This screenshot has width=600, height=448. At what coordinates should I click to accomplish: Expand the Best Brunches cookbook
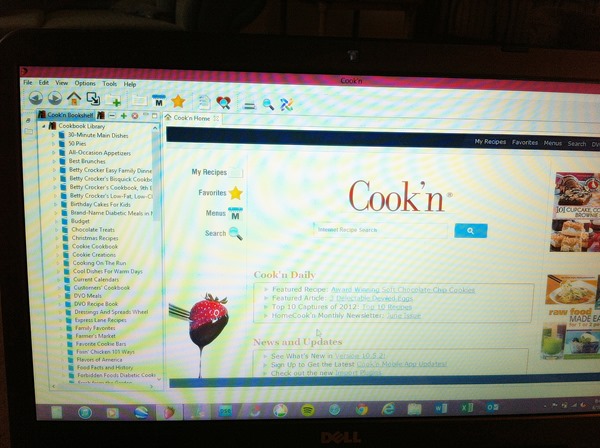coord(54,161)
